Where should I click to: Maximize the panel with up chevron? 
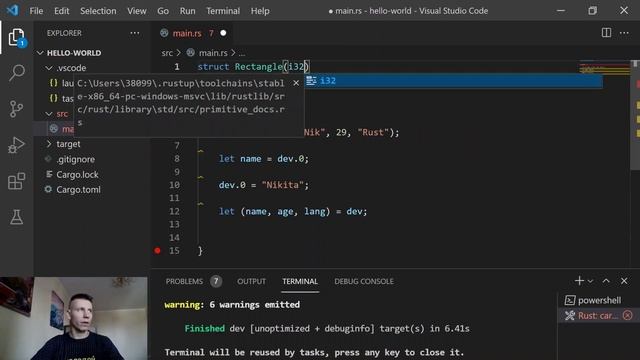coord(606,281)
